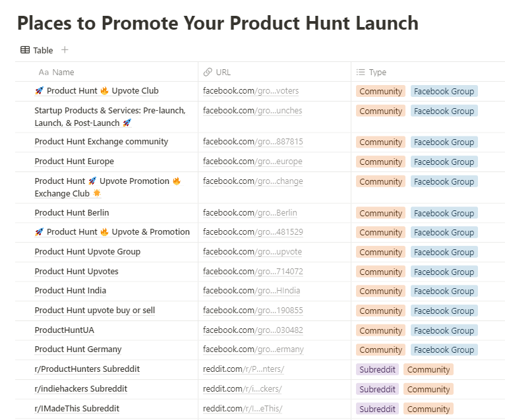Click the Aa Name column header icon
This screenshot has height=420, width=505.
(44, 73)
